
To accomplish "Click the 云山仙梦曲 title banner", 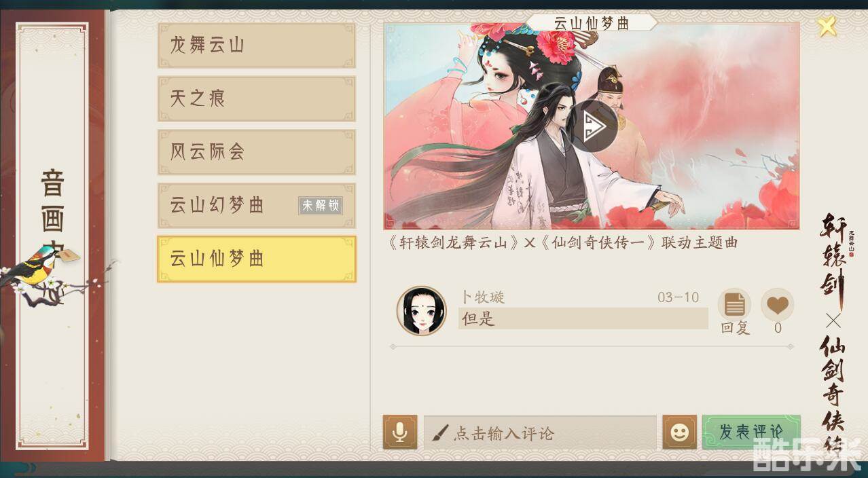I will click(592, 22).
